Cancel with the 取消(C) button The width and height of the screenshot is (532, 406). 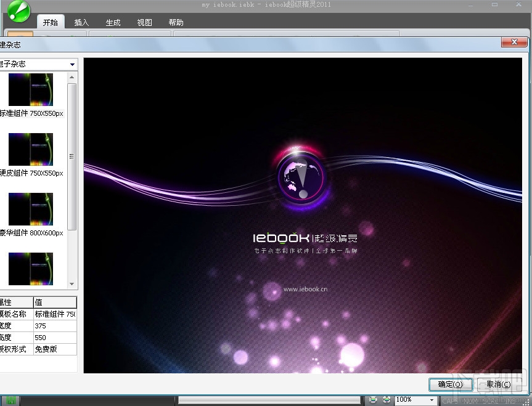coord(499,384)
